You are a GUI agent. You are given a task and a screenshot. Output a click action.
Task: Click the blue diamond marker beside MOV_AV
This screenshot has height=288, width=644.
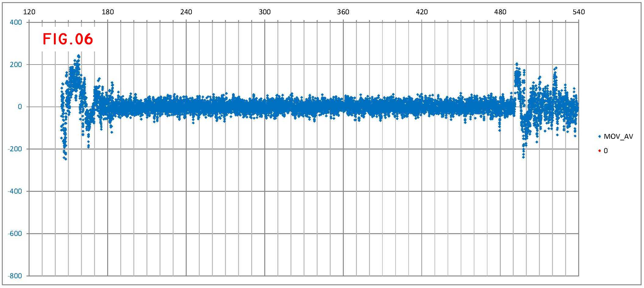tap(600, 137)
